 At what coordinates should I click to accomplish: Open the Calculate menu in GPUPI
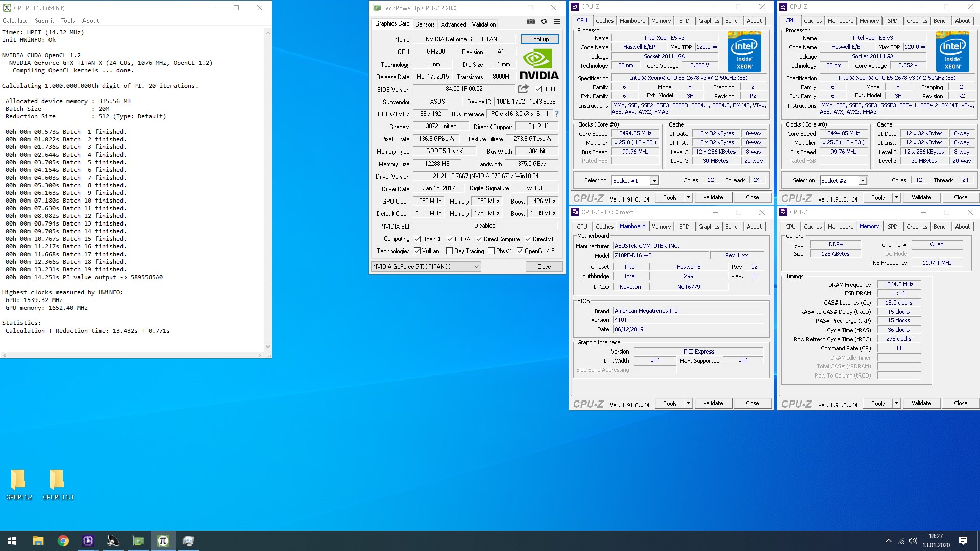(15, 21)
